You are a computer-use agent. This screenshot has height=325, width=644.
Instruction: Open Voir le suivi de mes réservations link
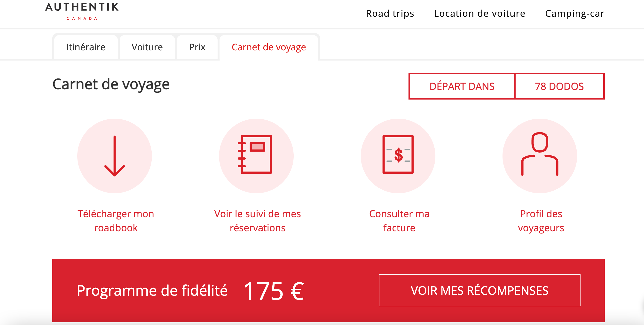[258, 221]
